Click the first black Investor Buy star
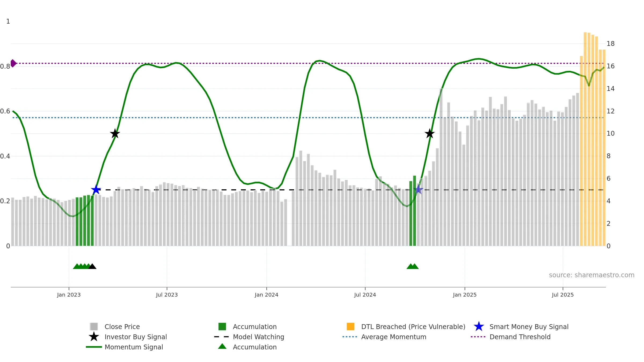The height and width of the screenshot is (362, 644). point(115,133)
